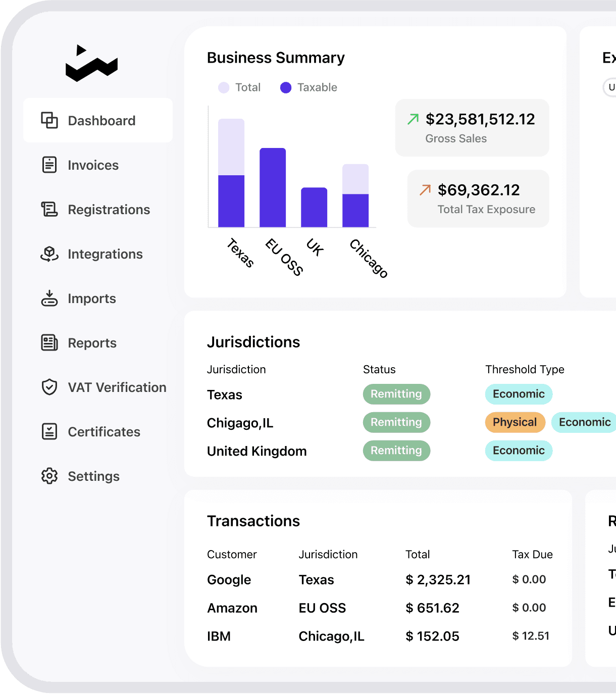The image size is (616, 694).
Task: Click orange arrow beside Total Tax Exposure
Action: click(425, 189)
